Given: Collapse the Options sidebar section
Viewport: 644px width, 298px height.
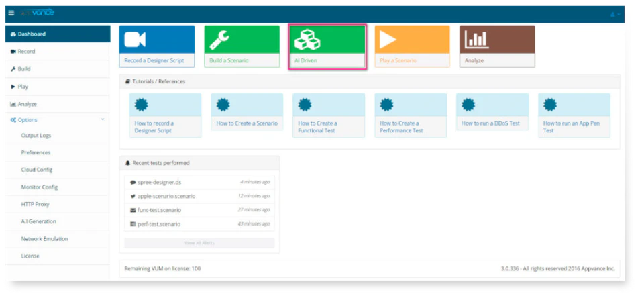Looking at the screenshot, I should (58, 120).
